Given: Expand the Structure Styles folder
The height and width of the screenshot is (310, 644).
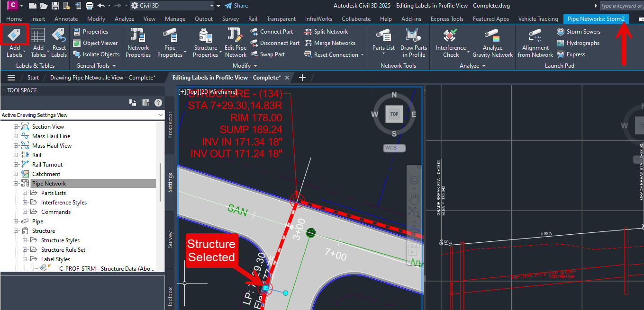Looking at the screenshot, I should (25, 240).
